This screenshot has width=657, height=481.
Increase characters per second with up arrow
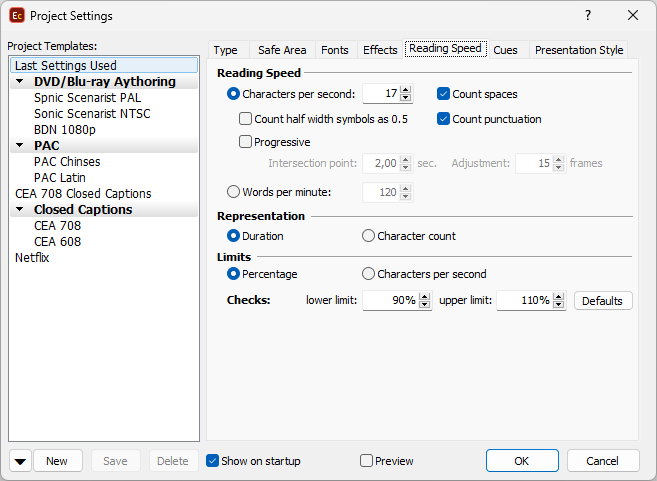tap(405, 90)
